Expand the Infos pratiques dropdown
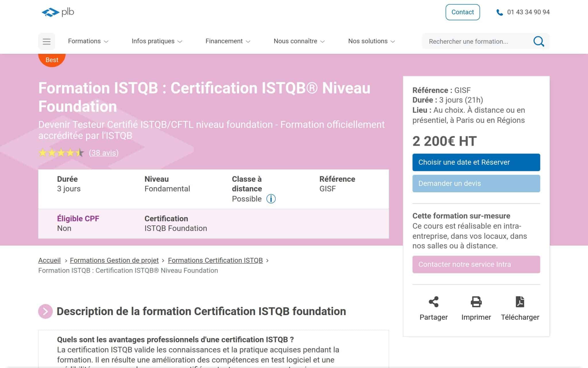588x368 pixels. coord(157,41)
